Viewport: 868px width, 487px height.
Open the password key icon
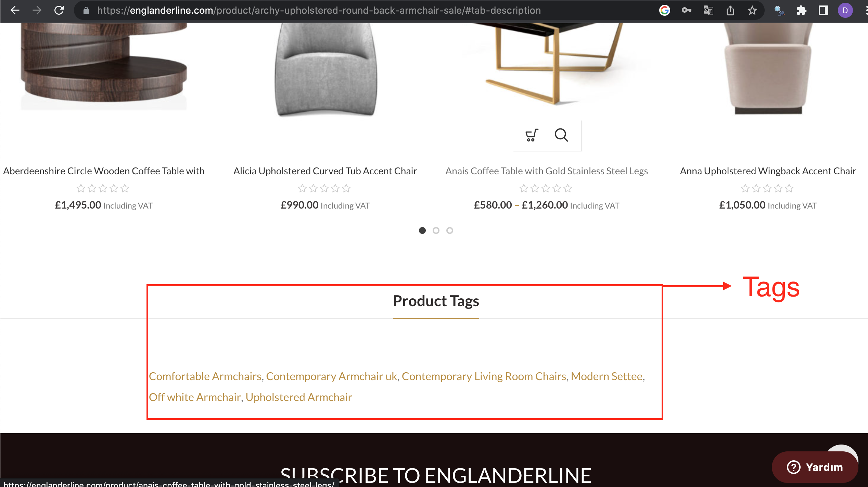click(x=686, y=11)
